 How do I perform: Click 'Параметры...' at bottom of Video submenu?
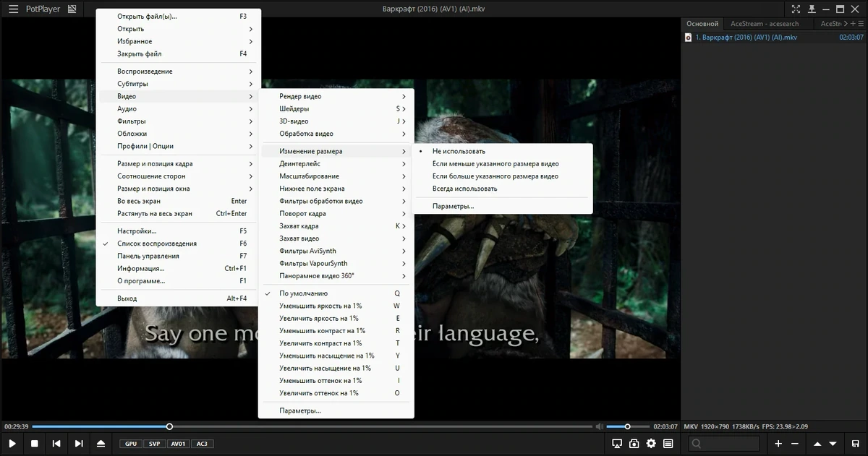(336, 410)
